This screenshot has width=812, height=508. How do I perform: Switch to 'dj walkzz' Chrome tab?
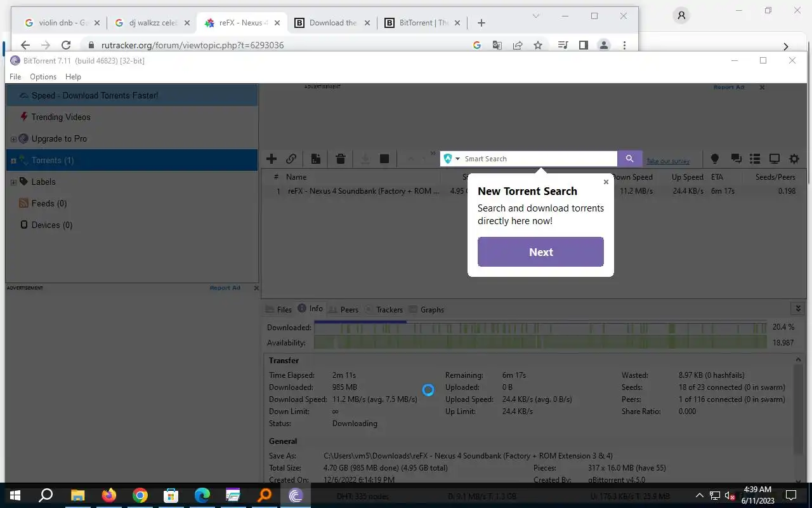152,23
